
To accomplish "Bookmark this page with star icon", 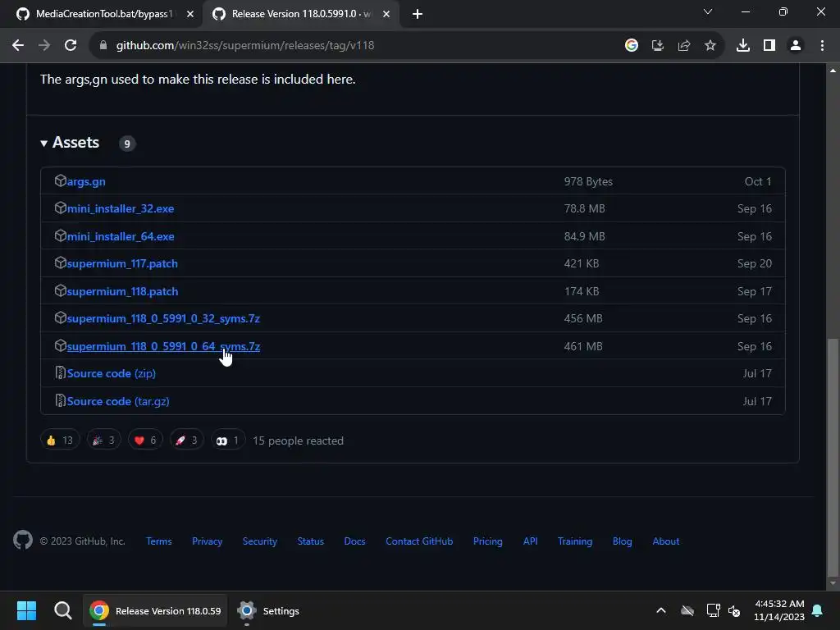I will [x=710, y=46].
